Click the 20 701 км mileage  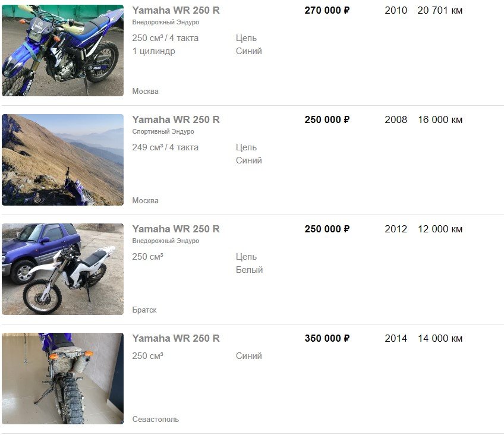[x=440, y=10]
